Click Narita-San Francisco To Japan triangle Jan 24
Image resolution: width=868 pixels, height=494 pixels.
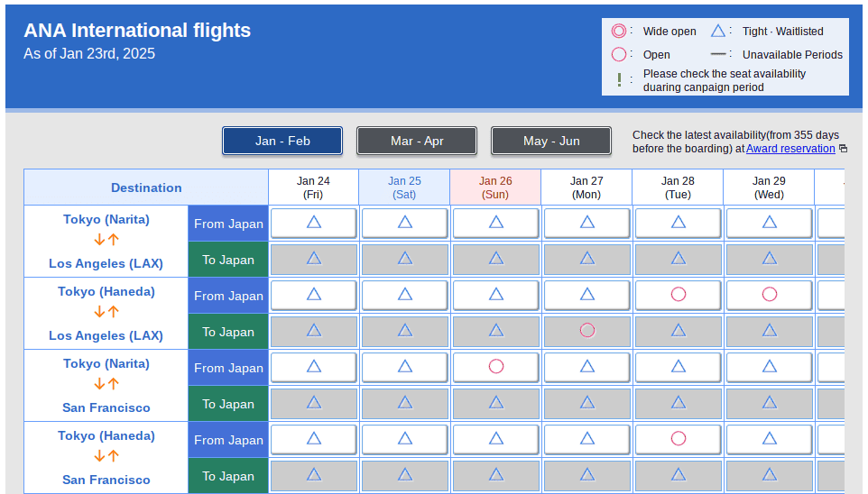(314, 403)
